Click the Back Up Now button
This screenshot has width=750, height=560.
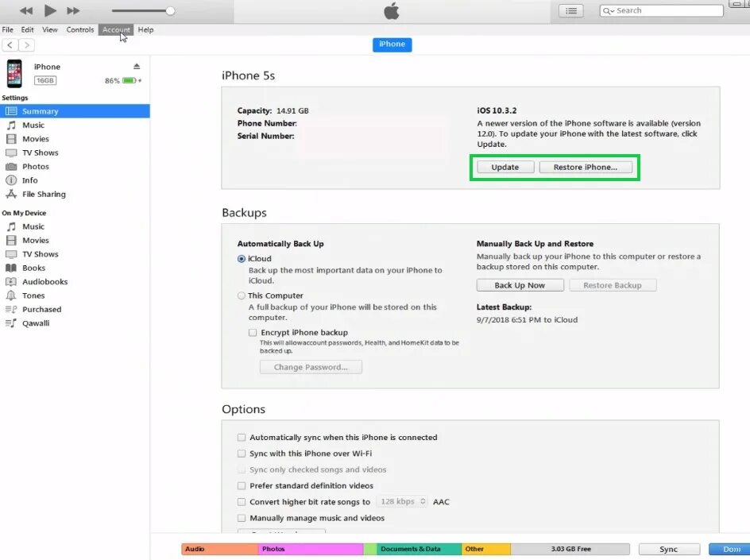click(520, 285)
